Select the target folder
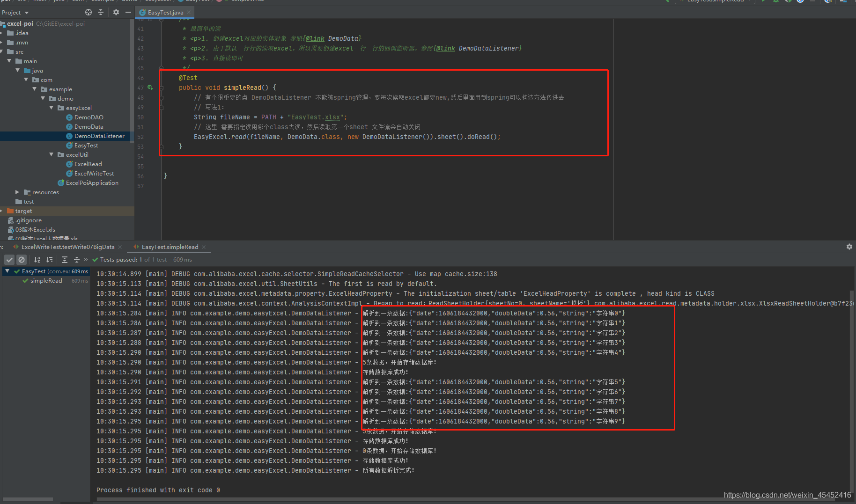 [x=23, y=211]
